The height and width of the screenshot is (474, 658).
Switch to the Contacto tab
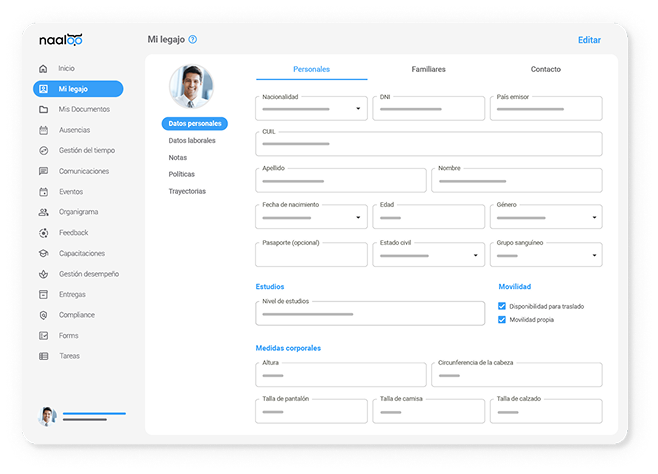[x=546, y=69]
